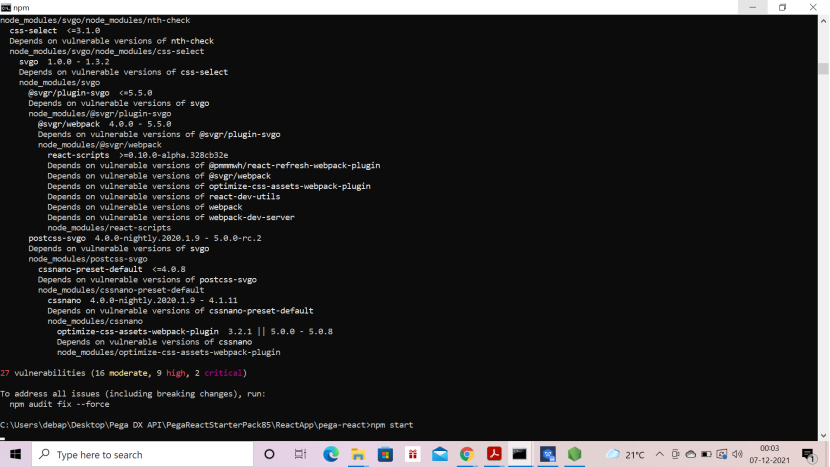Click the '27 vulnerabilities' summary line
The height and width of the screenshot is (467, 830).
point(123,373)
